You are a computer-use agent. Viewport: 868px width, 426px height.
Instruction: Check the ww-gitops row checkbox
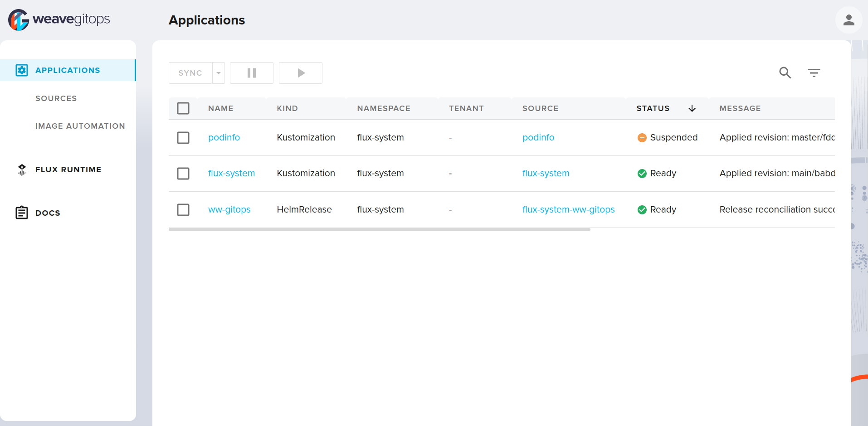click(x=183, y=210)
